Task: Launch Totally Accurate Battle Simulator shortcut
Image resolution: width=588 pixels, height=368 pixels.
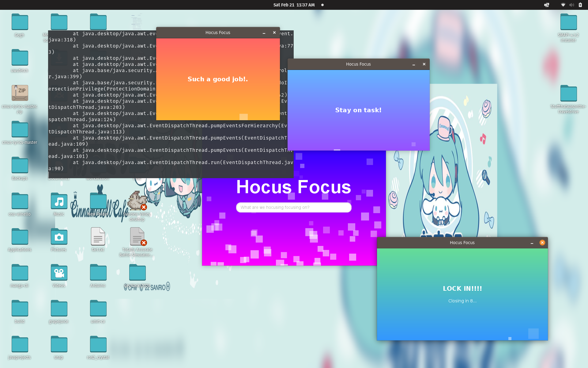Action: point(137,237)
